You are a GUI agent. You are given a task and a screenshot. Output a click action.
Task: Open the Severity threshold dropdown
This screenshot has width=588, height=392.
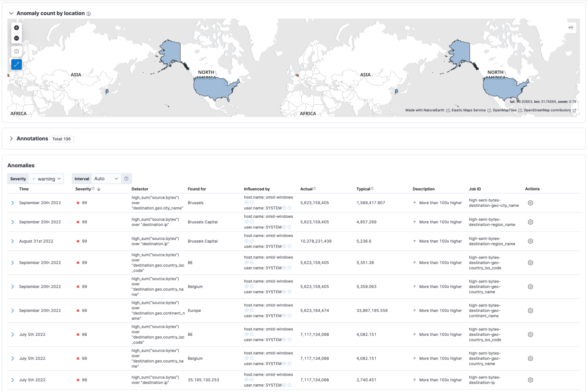46,179
